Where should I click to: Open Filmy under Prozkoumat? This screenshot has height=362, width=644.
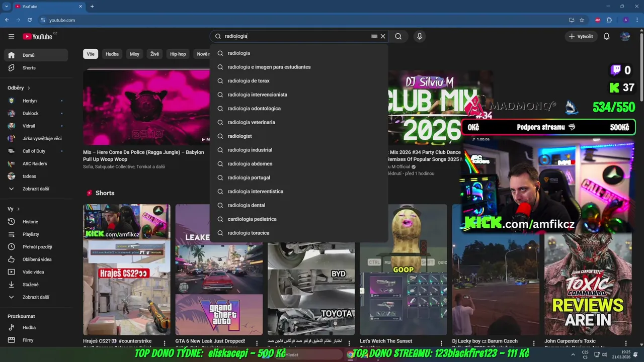pos(35,340)
